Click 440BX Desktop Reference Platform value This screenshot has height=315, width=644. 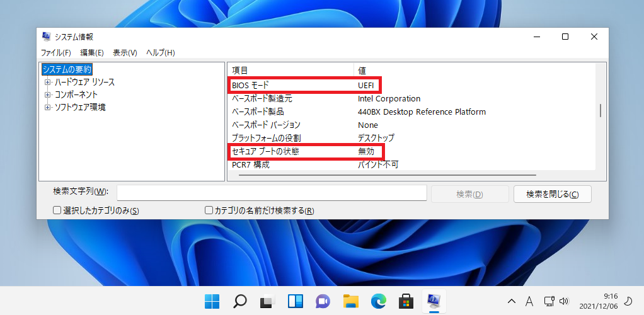coord(422,112)
